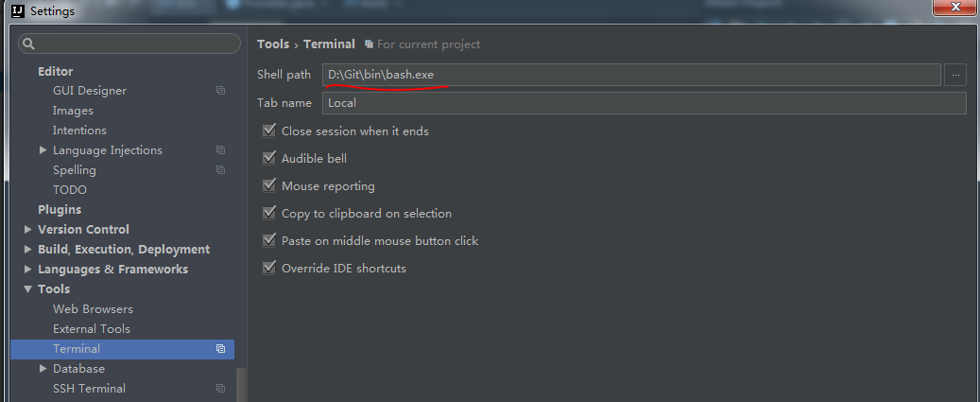Click the Tools breadcrumb link
The height and width of the screenshot is (402, 980).
click(273, 44)
